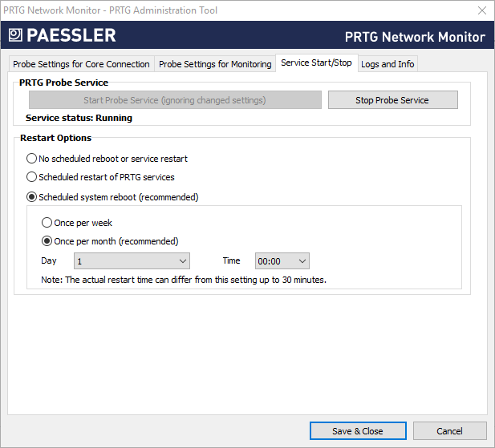Select 'Once per month (recommended)' radio button
This screenshot has width=495, height=448.
tap(47, 241)
